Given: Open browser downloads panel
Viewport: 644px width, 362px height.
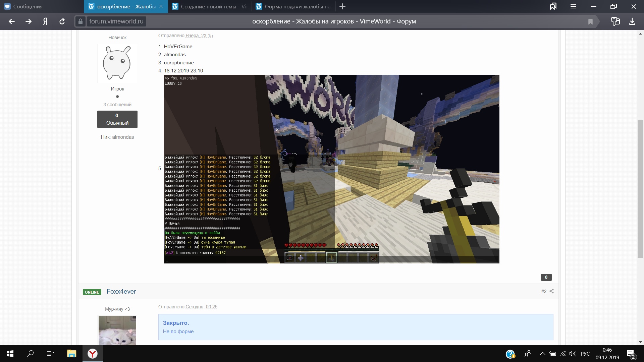Looking at the screenshot, I should click(x=632, y=21).
